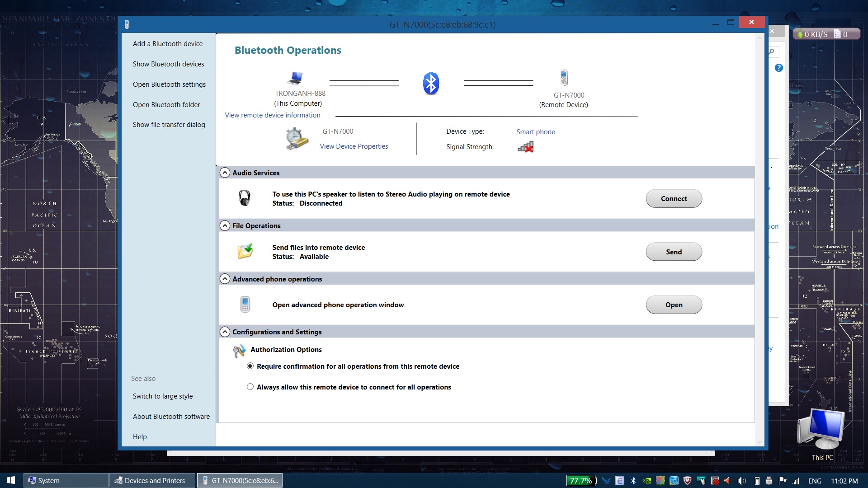The image size is (868, 488).
Task: Click the device properties stopwatch icon
Action: coord(297,138)
